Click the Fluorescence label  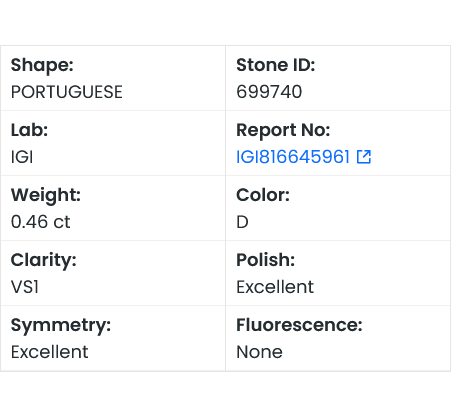pos(299,325)
